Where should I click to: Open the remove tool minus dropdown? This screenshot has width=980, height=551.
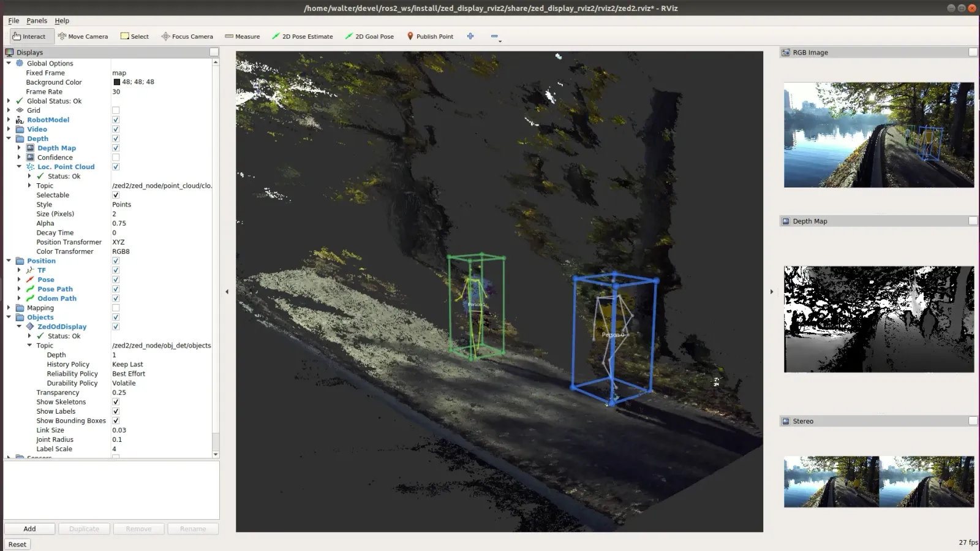click(496, 37)
